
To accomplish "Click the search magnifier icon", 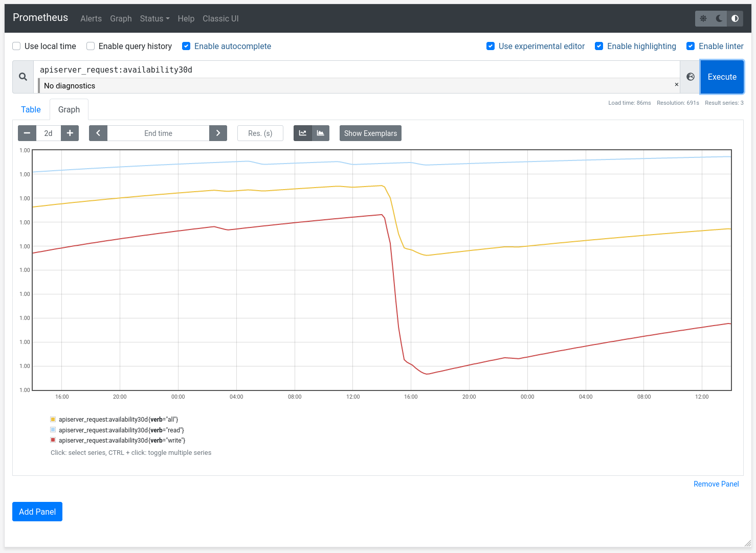I will (x=23, y=77).
